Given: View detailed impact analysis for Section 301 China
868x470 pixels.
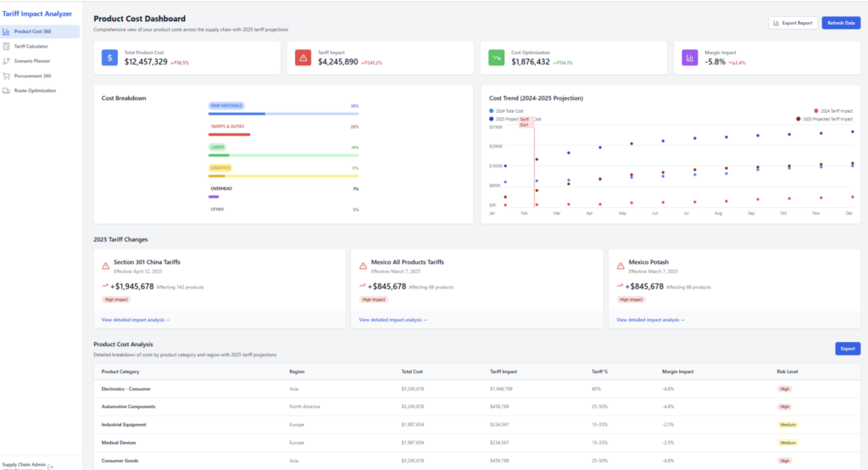Looking at the screenshot, I should click(136, 320).
